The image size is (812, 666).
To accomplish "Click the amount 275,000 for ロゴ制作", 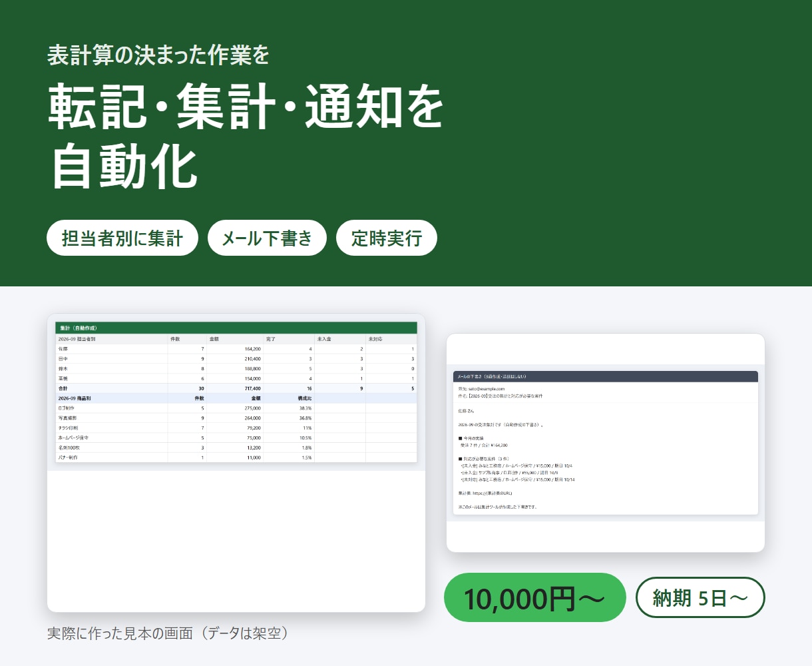I will pyautogui.click(x=252, y=408).
